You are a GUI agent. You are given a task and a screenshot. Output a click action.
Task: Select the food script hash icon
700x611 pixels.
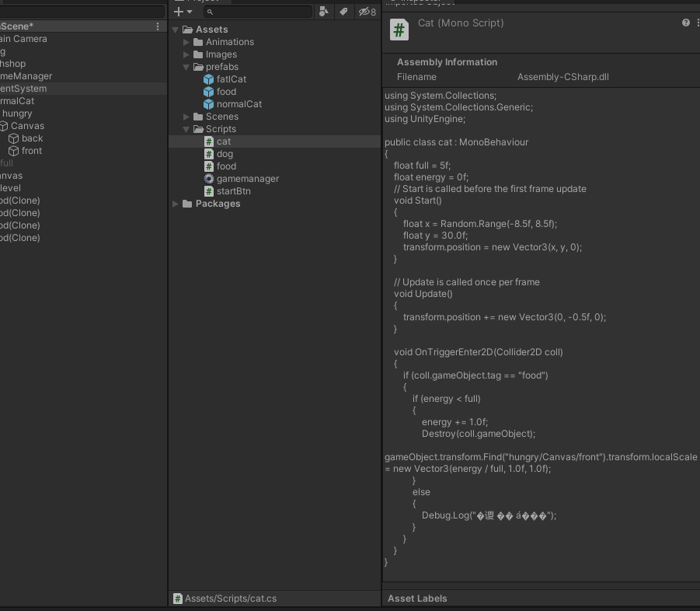pos(208,166)
